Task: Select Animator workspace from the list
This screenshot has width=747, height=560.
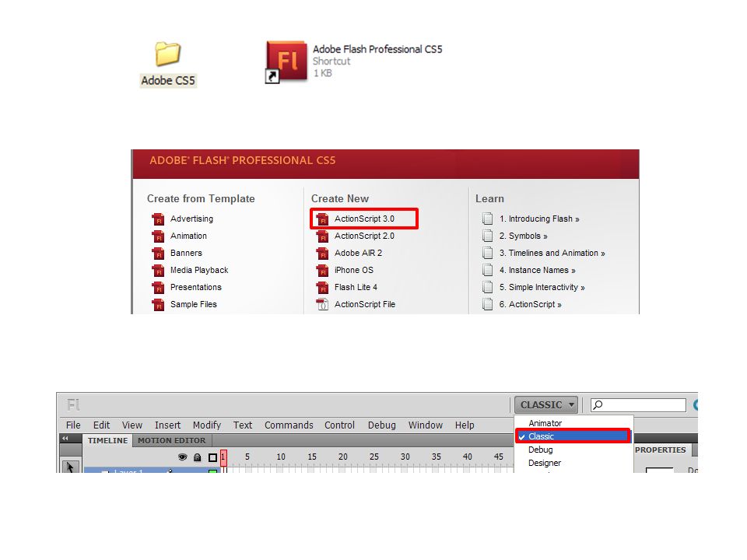Action: [545, 423]
